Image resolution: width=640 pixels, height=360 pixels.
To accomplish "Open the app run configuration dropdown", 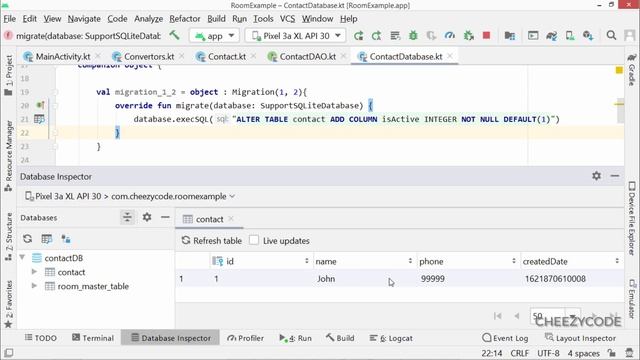I will click(214, 36).
